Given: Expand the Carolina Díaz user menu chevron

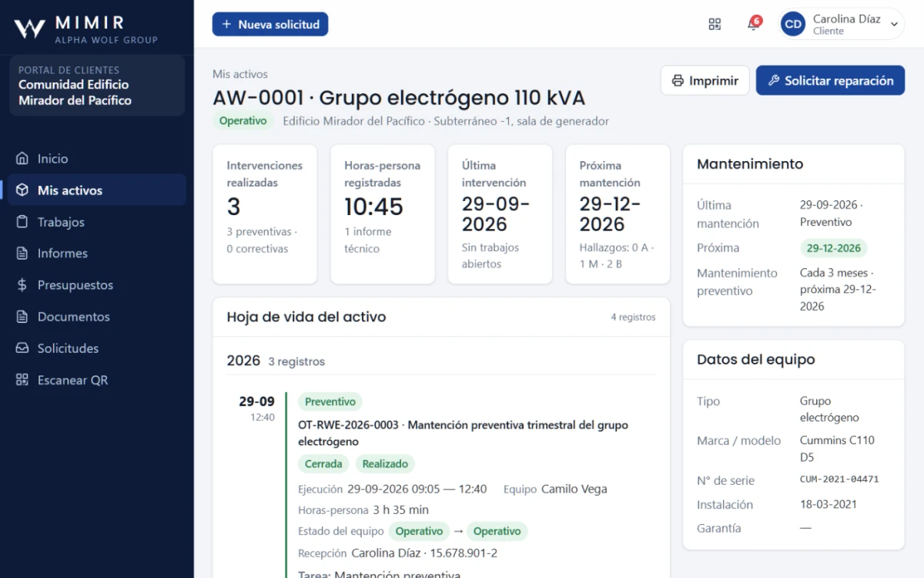Looking at the screenshot, I should pyautogui.click(x=894, y=25).
